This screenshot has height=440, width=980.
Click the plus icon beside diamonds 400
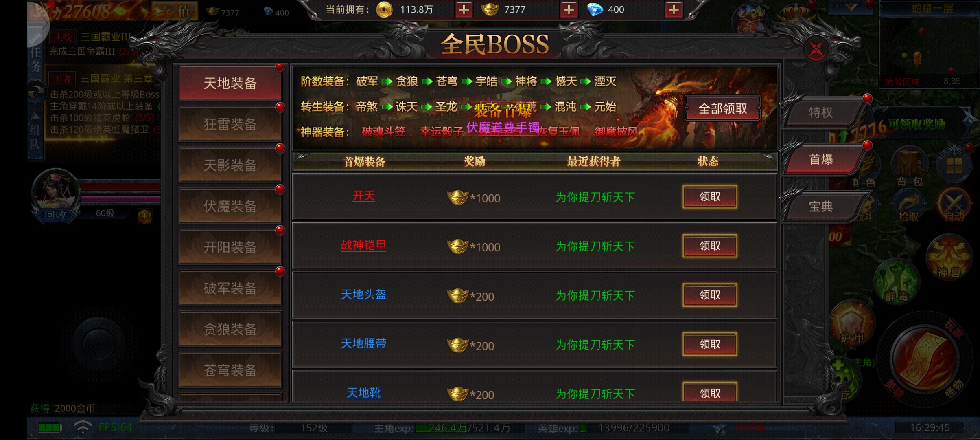point(674,9)
